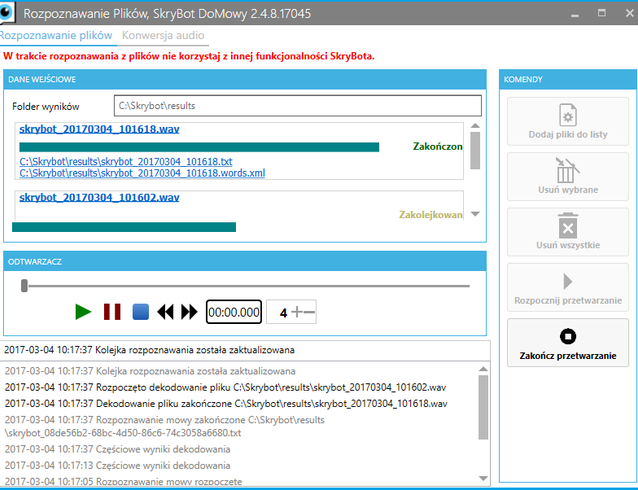Click the green Play button

(x=83, y=312)
